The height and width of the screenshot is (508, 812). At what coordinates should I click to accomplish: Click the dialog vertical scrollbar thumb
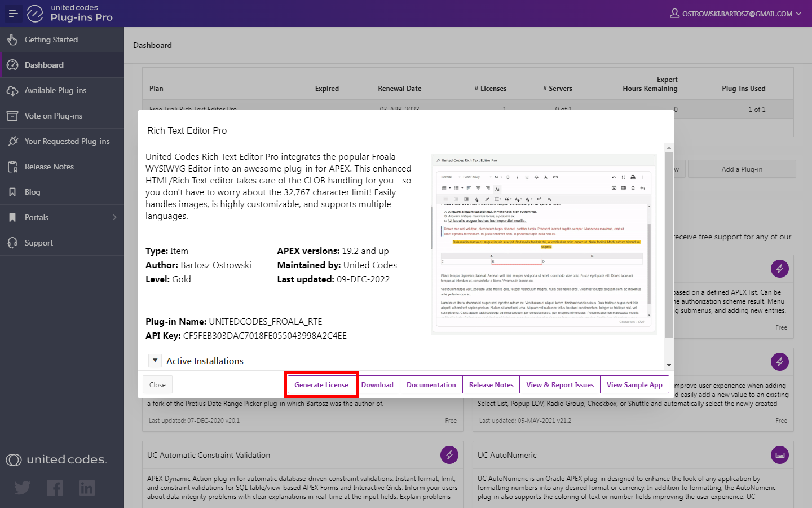(669, 244)
